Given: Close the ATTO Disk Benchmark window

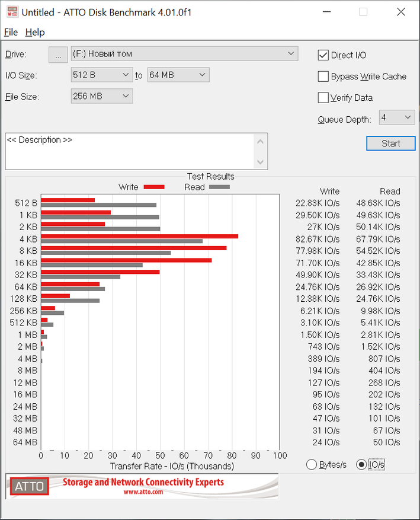Looking at the screenshot, I should click(x=401, y=12).
